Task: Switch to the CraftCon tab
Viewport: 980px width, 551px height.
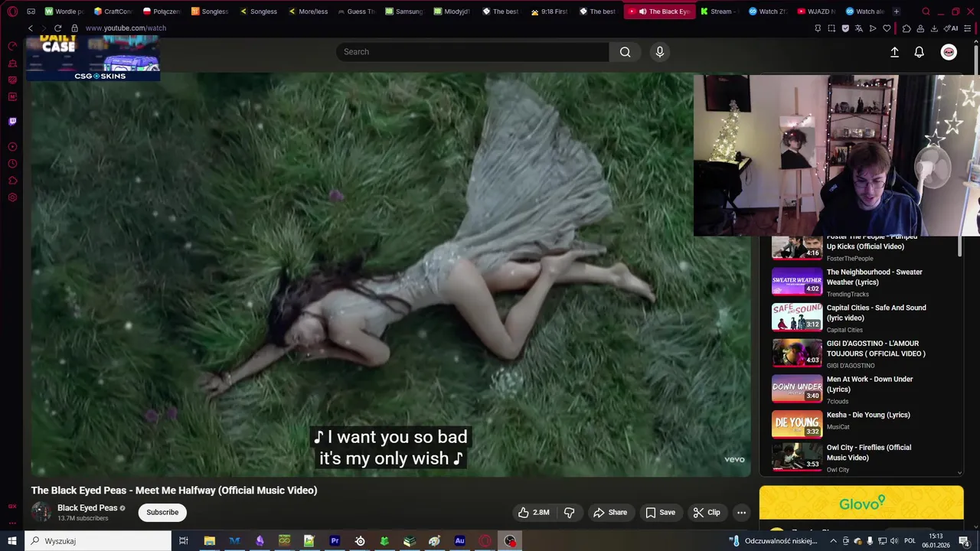Action: (x=113, y=11)
